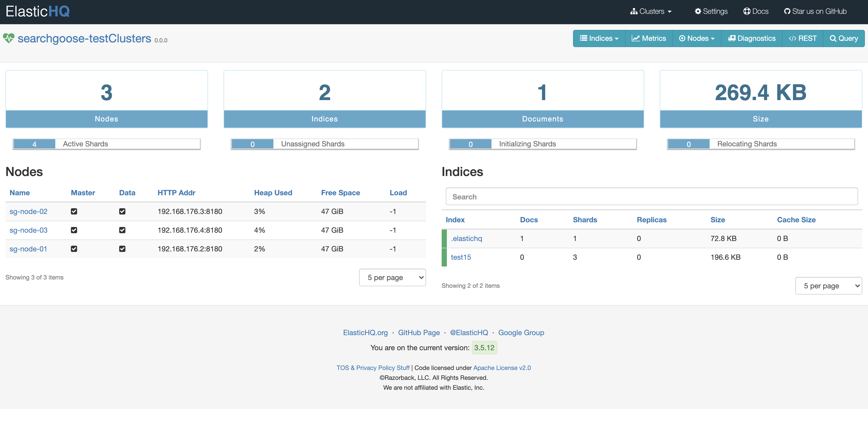
Task: Toggle Master checkbox for sg-node-01
Action: 74,249
